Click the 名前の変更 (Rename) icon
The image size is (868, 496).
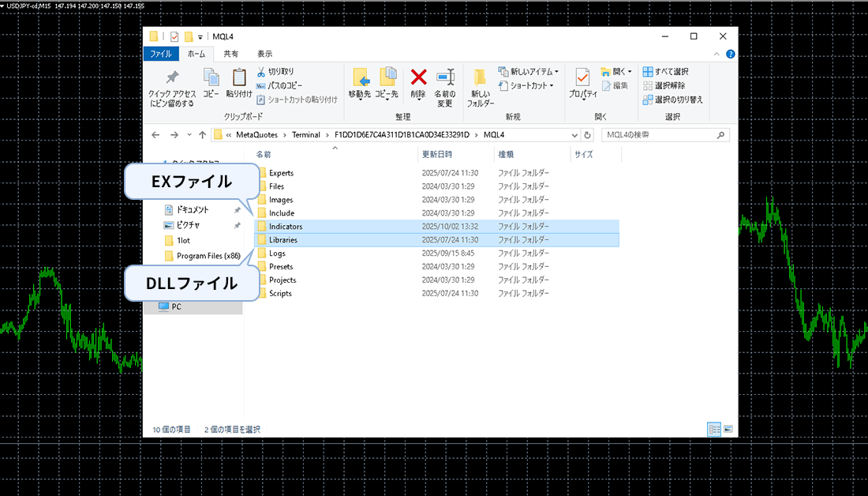(444, 83)
